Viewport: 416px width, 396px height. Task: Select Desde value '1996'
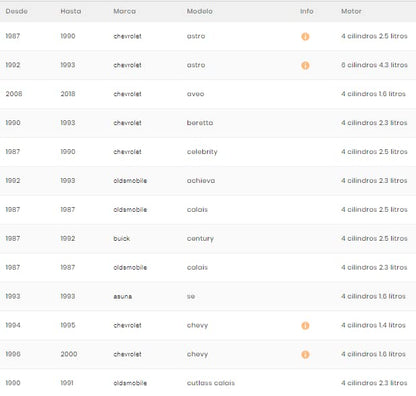coord(13,354)
